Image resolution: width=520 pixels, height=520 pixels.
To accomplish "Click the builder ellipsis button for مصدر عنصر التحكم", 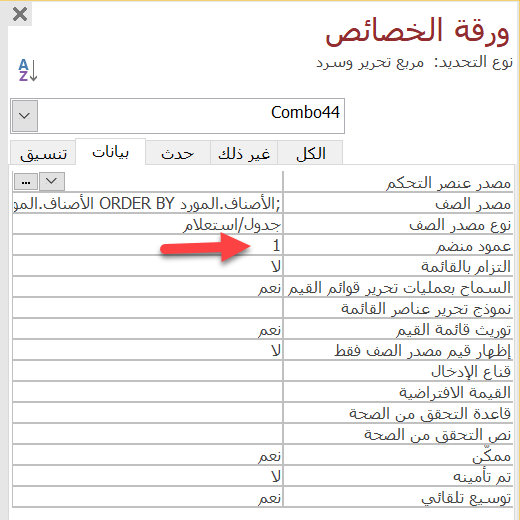I will pyautogui.click(x=26, y=182).
